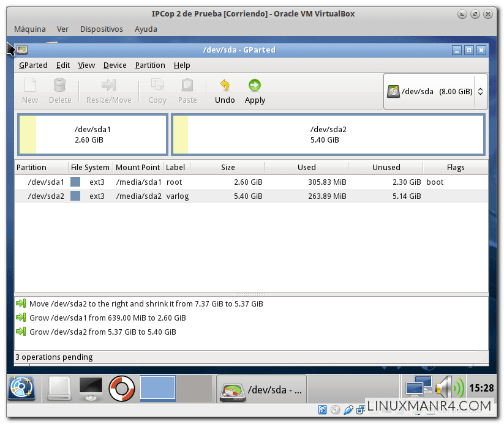
Task: Click the Apply operations toolbar icon
Action: click(255, 86)
